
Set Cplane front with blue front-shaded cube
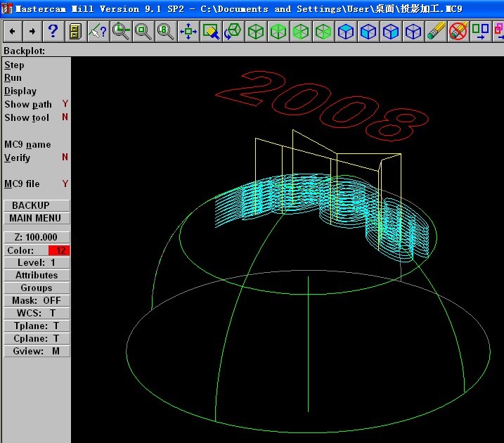pyautogui.click(x=368, y=31)
